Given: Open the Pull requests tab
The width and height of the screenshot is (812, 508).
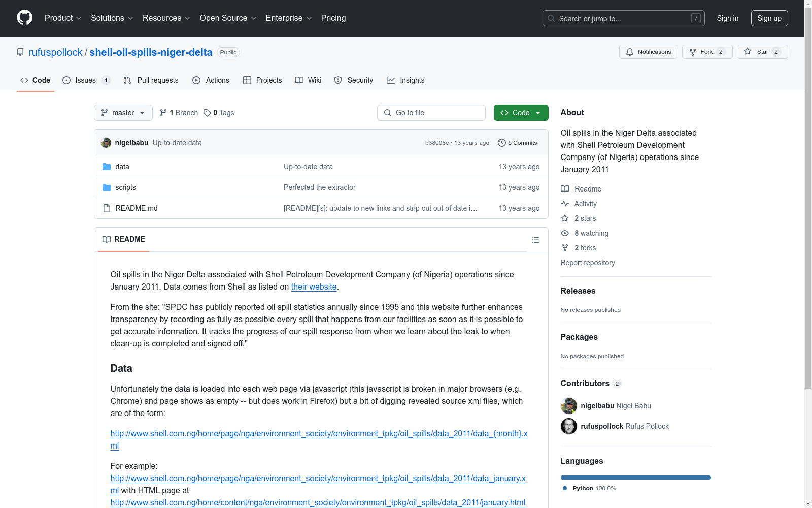Looking at the screenshot, I should [x=151, y=80].
